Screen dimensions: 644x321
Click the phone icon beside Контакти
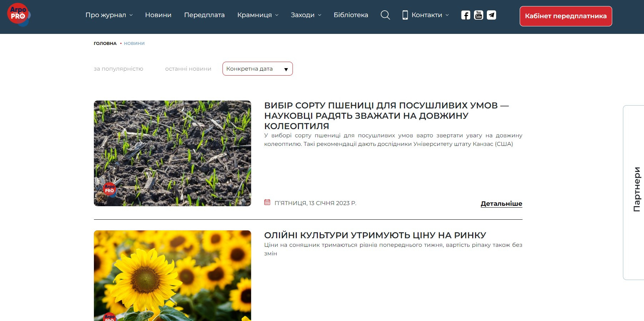pyautogui.click(x=405, y=15)
